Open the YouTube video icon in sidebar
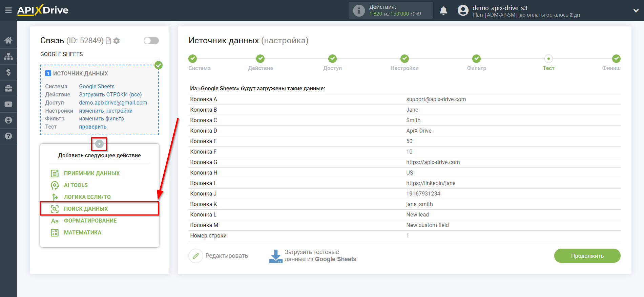This screenshot has height=297, width=644. coord(8,104)
